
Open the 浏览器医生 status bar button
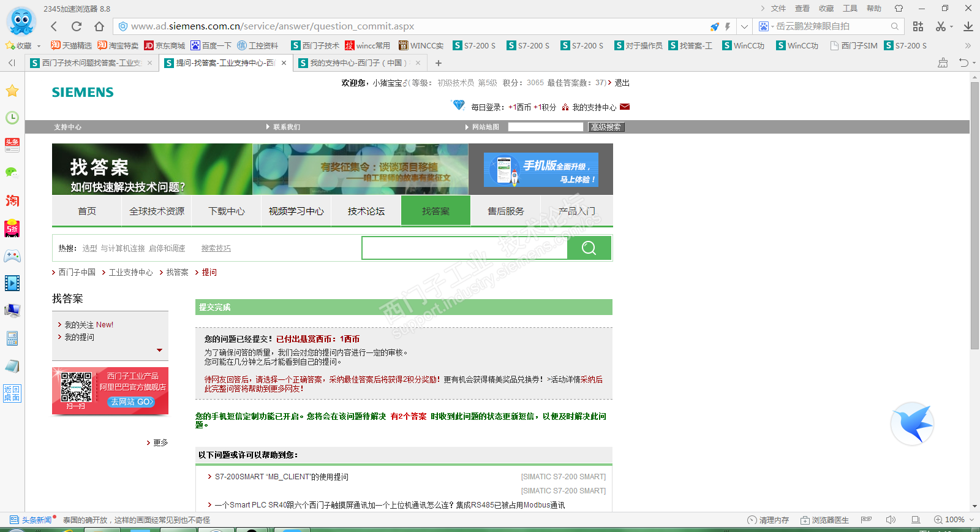tap(824, 520)
